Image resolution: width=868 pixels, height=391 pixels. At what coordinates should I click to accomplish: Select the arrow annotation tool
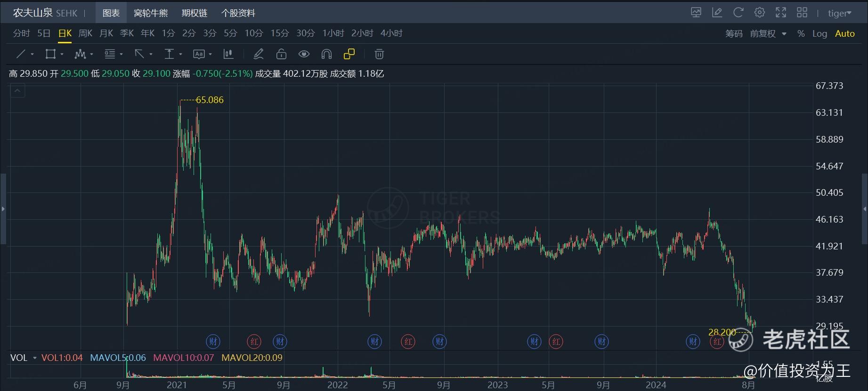coord(139,54)
